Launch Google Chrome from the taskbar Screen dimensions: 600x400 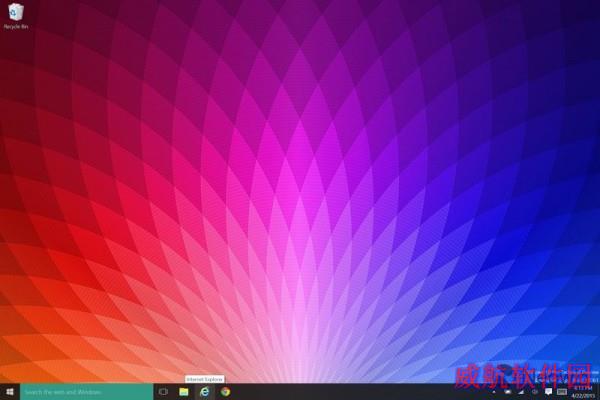225,392
